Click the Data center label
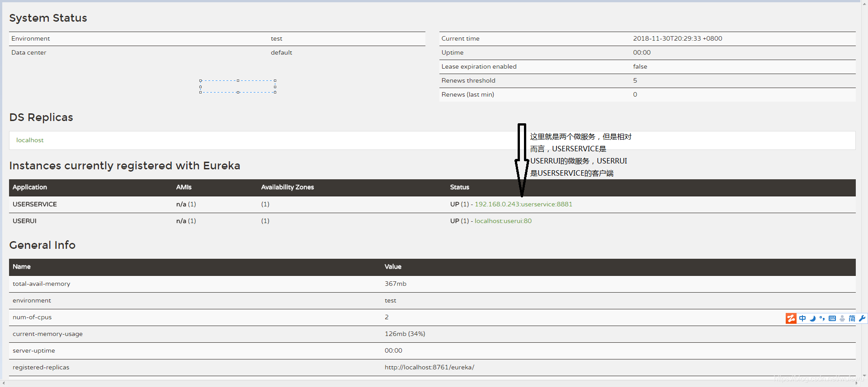 pyautogui.click(x=29, y=52)
